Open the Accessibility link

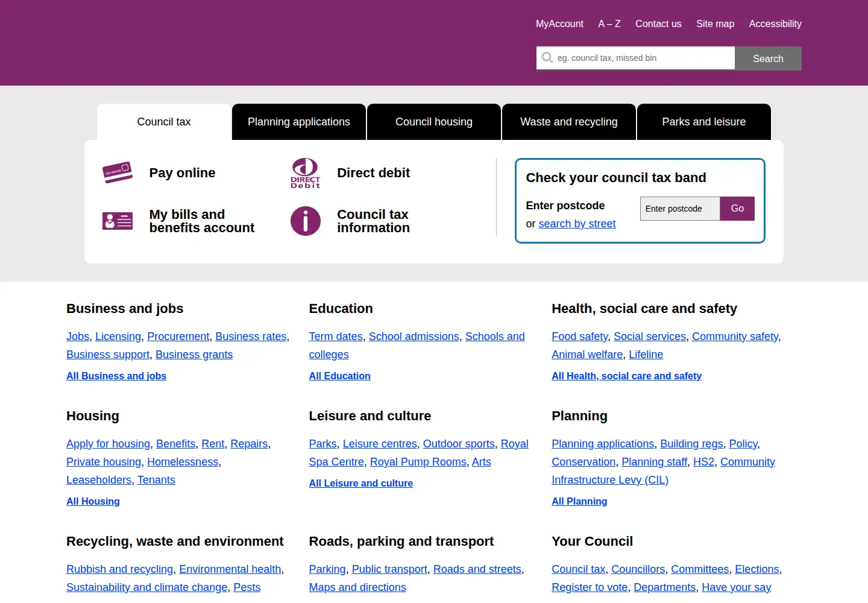(775, 24)
